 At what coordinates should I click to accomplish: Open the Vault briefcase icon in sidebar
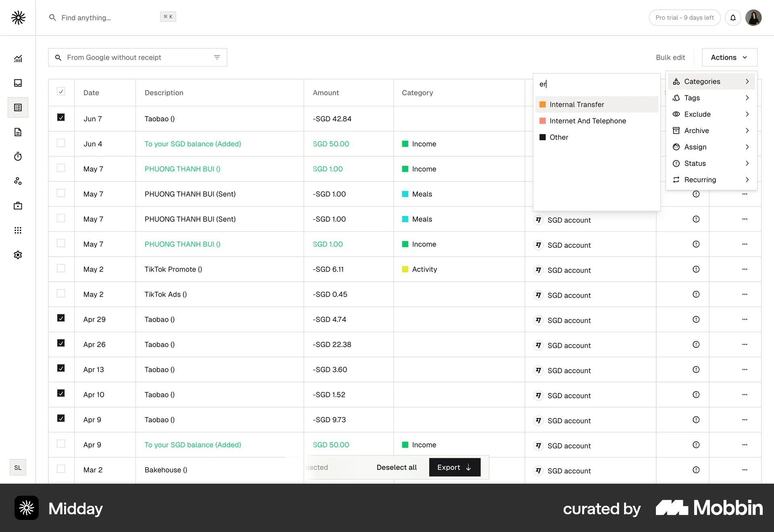coord(18,206)
